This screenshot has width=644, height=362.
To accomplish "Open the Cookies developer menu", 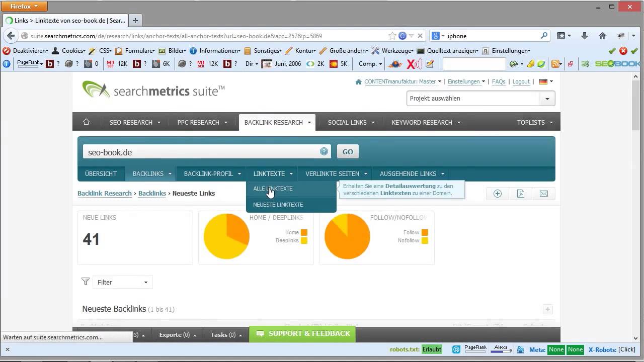I will (x=69, y=51).
